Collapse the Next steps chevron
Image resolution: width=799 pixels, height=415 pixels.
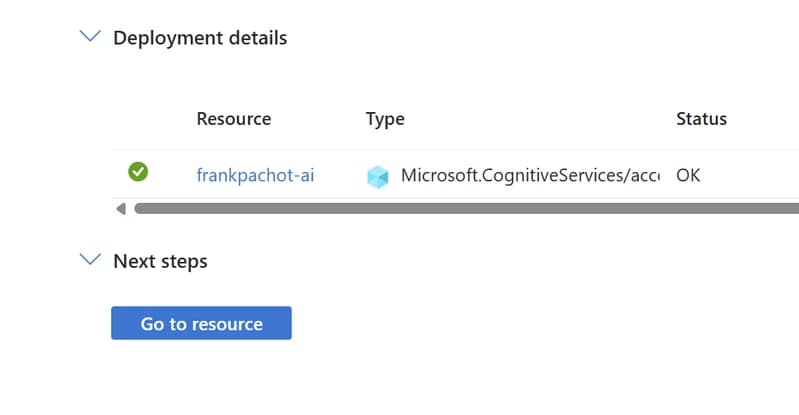tap(90, 260)
